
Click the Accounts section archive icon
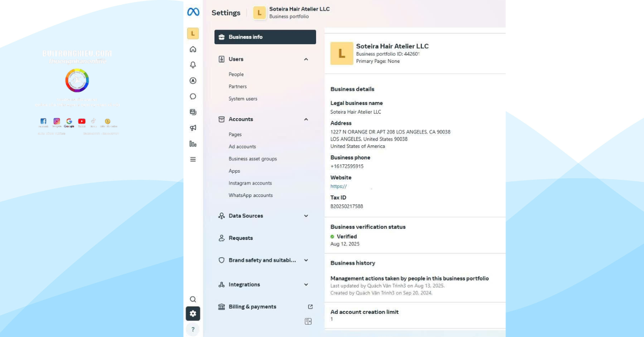click(222, 119)
